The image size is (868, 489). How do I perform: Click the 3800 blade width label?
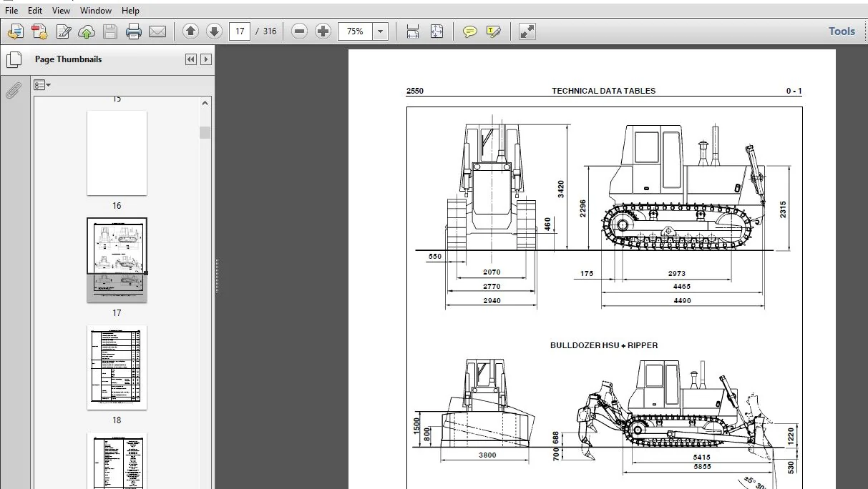487,455
